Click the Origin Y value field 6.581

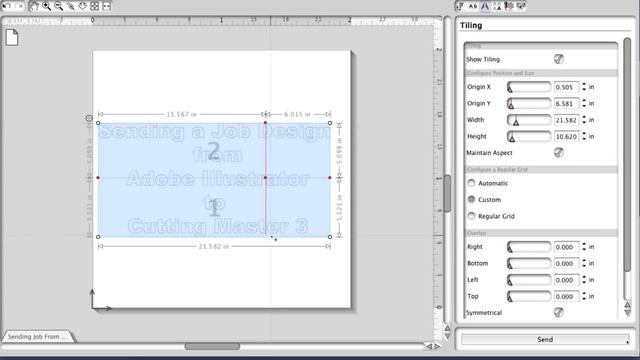(x=566, y=104)
